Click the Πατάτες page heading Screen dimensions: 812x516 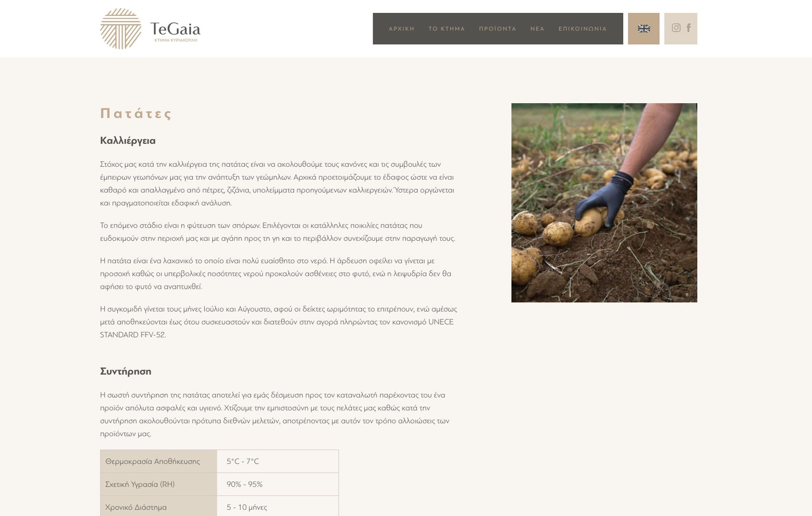pyautogui.click(x=136, y=113)
